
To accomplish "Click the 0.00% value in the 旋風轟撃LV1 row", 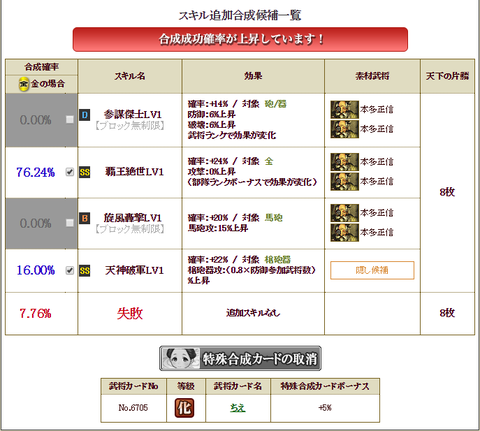I will click(x=35, y=223).
